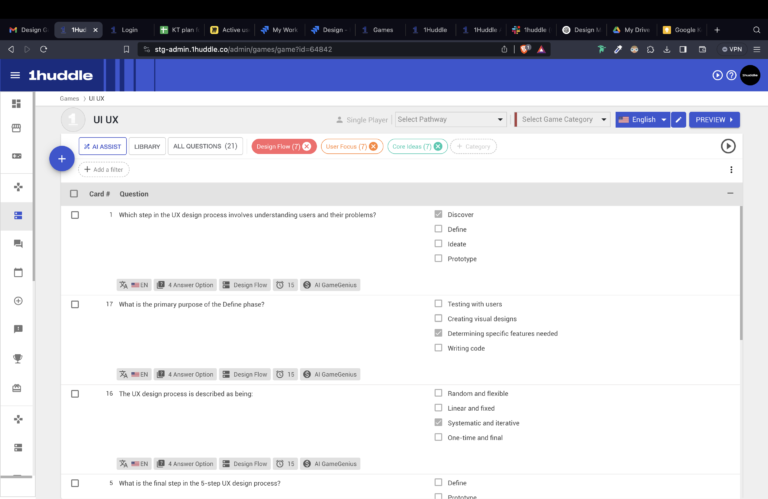Select the All Questions tab
Viewport: 768px width, 499px height.
coord(205,147)
